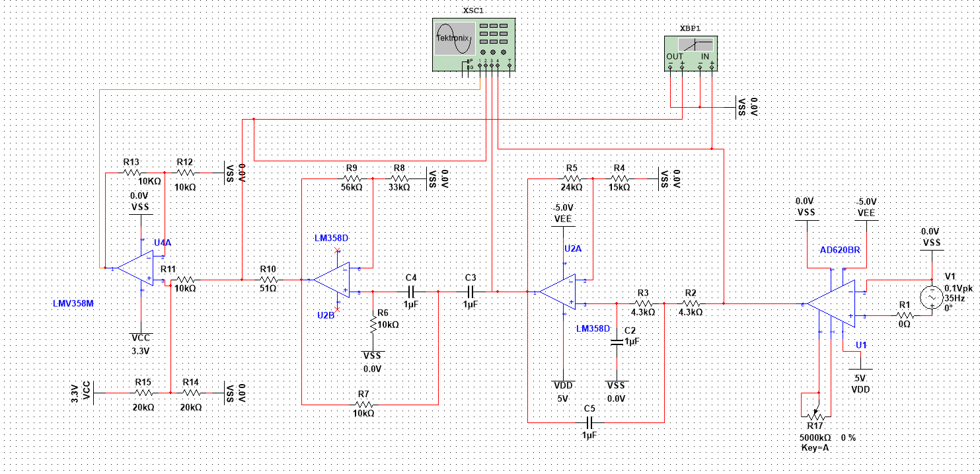Viewport: 980px width, 474px height.
Task: Click the 5000kΩ value label
Action: 815,438
